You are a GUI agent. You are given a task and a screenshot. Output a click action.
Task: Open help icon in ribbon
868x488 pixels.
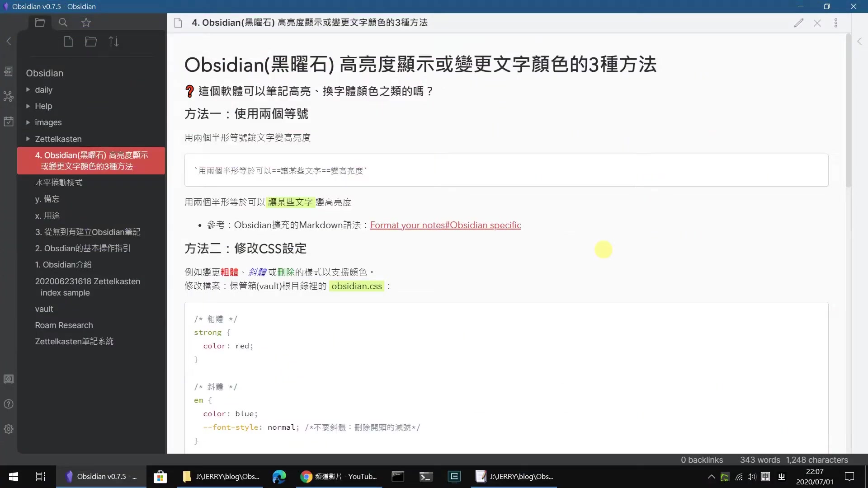pos(9,404)
